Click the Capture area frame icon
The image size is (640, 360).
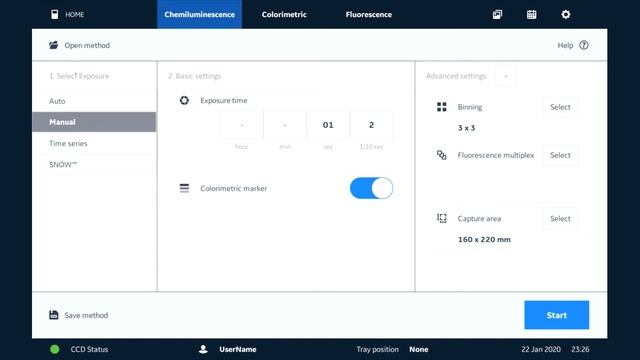coord(442,218)
